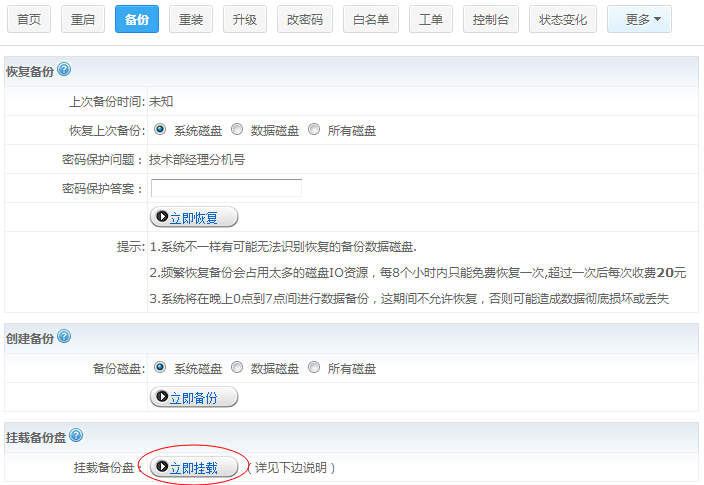Click help icon beside 创建备份 heading
The height and width of the screenshot is (485, 704).
64,338
